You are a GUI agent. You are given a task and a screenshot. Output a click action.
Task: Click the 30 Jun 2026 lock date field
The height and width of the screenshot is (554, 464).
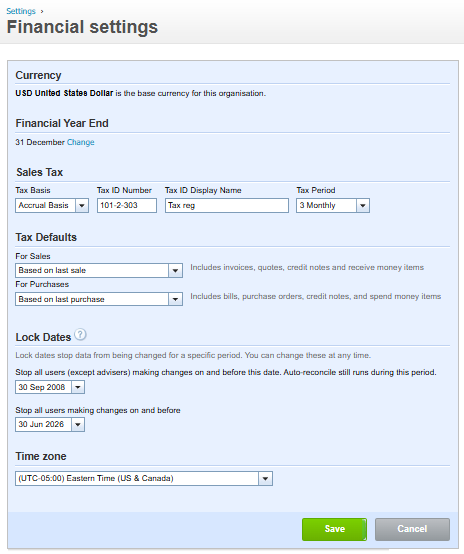(x=43, y=424)
